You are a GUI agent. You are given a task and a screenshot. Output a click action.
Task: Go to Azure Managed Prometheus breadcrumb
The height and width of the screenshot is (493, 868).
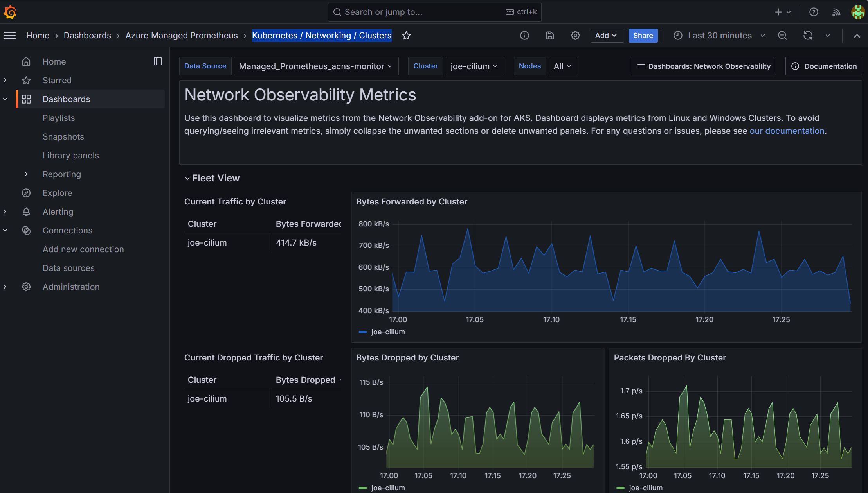[x=182, y=36]
